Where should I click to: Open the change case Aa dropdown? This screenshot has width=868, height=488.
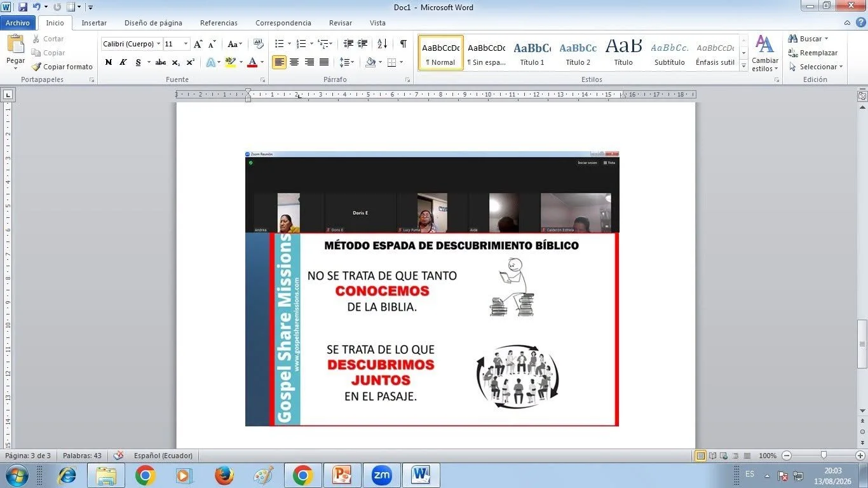[x=234, y=44]
